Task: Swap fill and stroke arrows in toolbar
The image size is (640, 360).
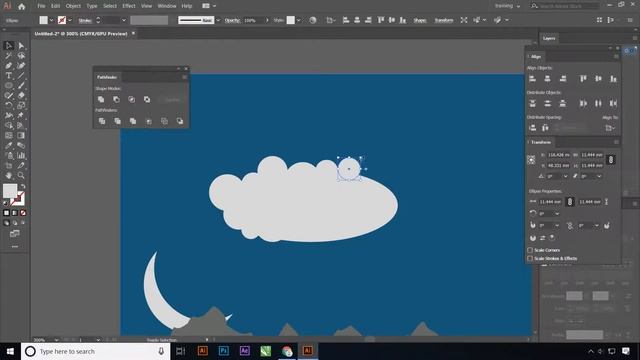Action: (23, 187)
